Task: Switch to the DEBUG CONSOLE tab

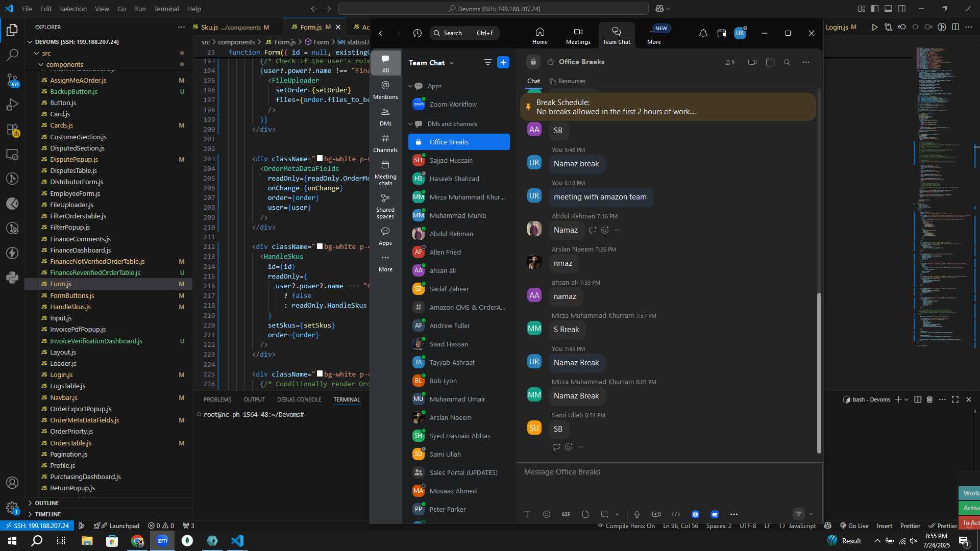Action: [299, 399]
